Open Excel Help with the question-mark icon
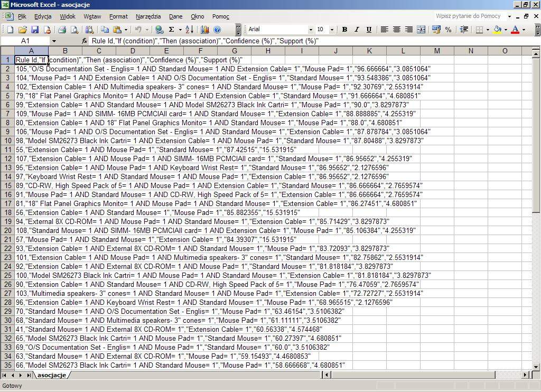This screenshot has width=541, height=392. [217, 30]
